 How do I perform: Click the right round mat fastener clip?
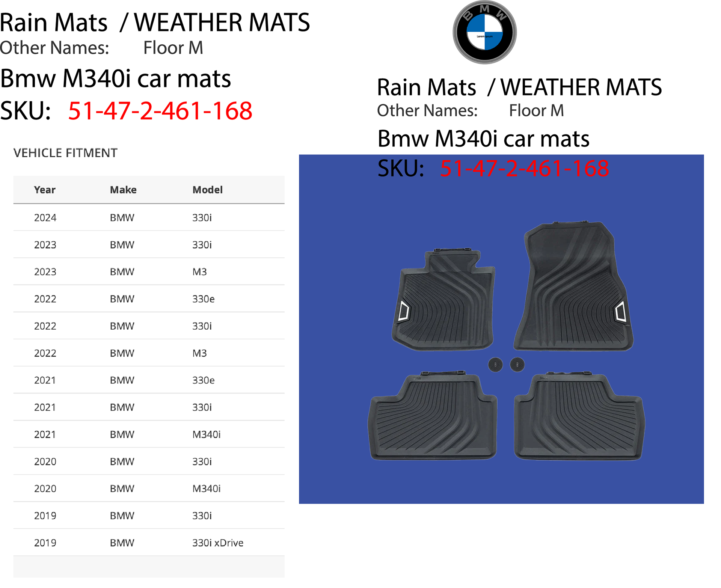517,364
